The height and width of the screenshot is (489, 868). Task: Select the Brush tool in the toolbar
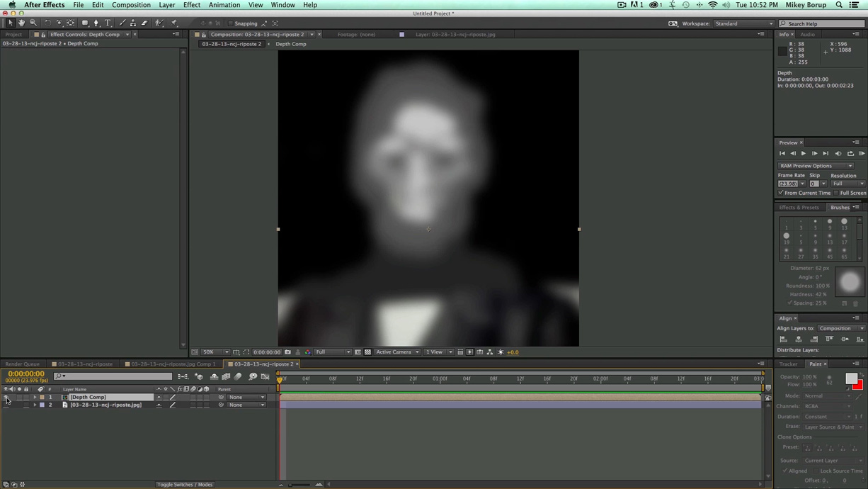tap(122, 23)
